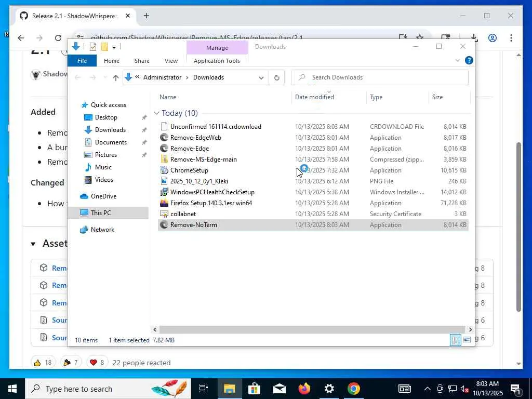Expand the Explorer ribbon chevron
The width and height of the screenshot is (532, 399).
(x=457, y=60)
